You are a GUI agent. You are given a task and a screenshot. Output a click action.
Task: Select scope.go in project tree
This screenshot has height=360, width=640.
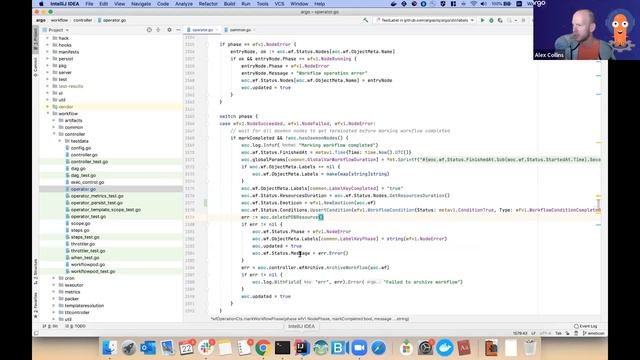click(80, 223)
